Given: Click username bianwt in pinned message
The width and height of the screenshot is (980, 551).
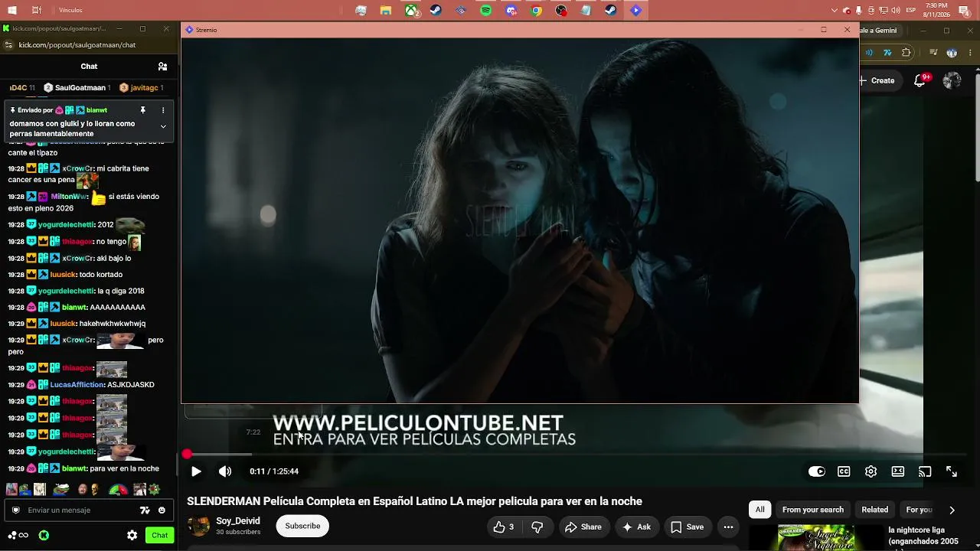Looking at the screenshot, I should [x=96, y=110].
